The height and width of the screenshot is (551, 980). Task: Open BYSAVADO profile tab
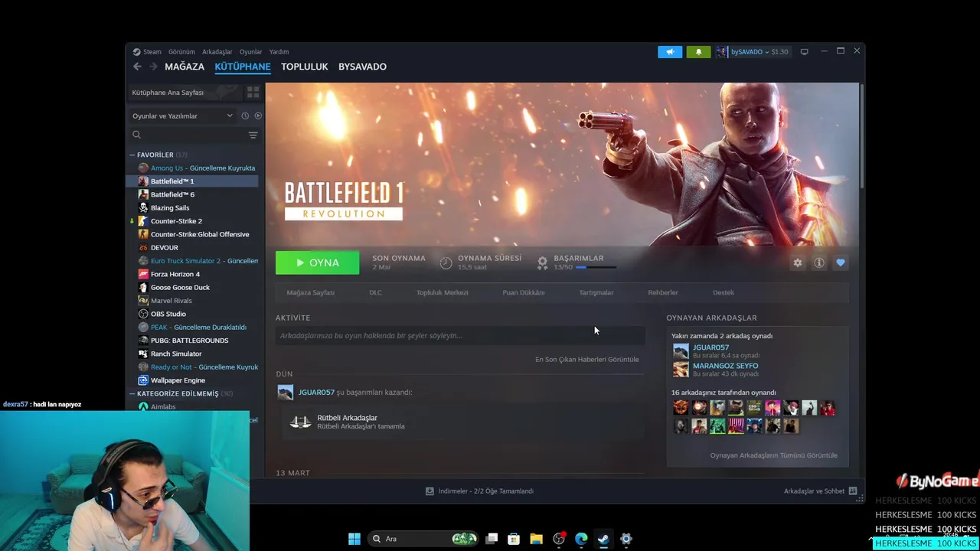tap(362, 67)
